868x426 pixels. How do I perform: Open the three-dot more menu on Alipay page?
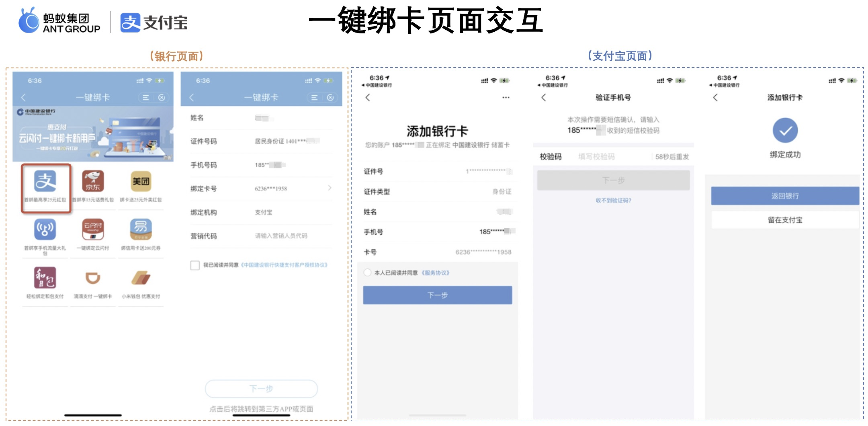(506, 98)
